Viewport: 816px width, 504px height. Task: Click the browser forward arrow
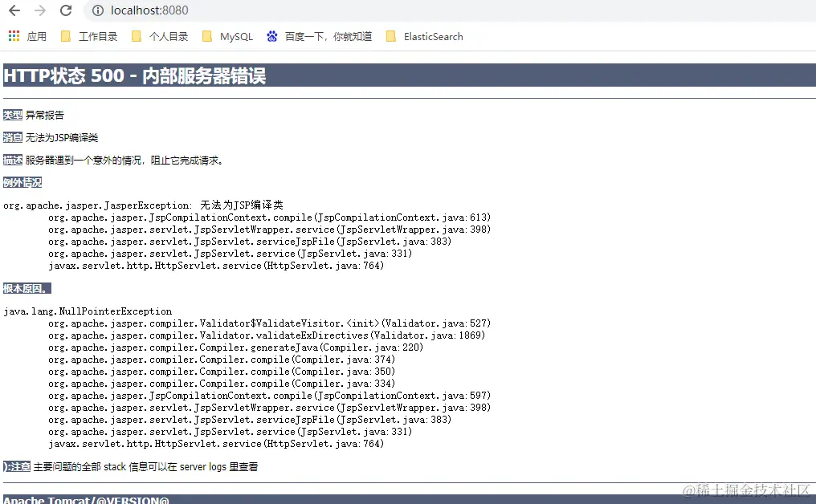[40, 10]
